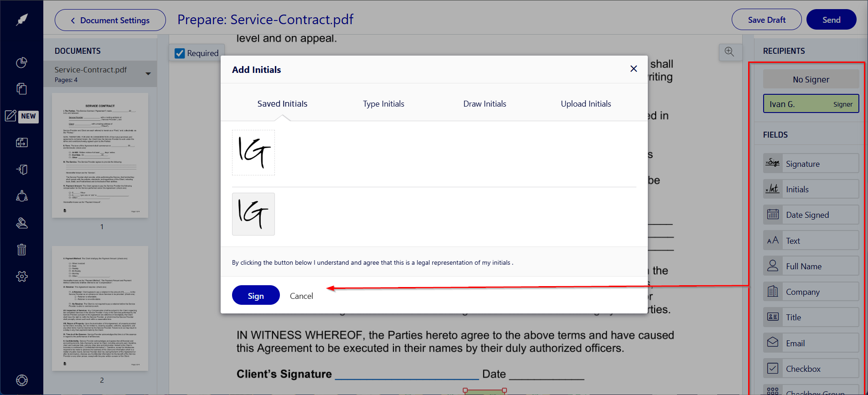Open the team triangle sidebar icon
This screenshot has height=395, width=868.
tap(22, 196)
